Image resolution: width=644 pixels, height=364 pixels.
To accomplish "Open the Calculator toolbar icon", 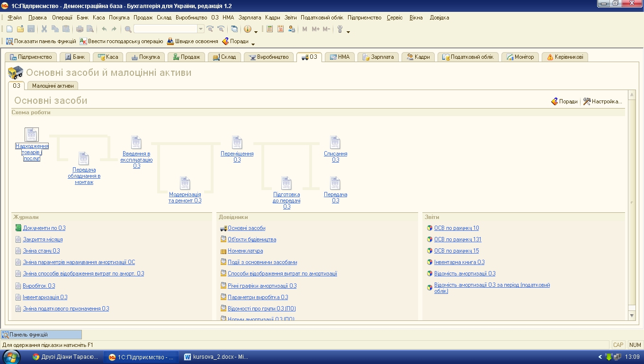I will 270,29.
